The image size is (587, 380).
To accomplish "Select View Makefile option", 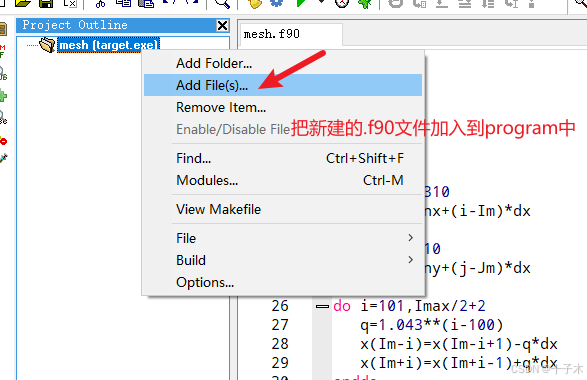I will [x=283, y=209].
